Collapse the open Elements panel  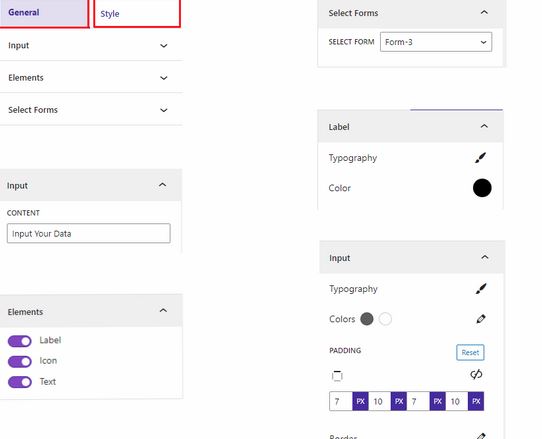[163, 310]
